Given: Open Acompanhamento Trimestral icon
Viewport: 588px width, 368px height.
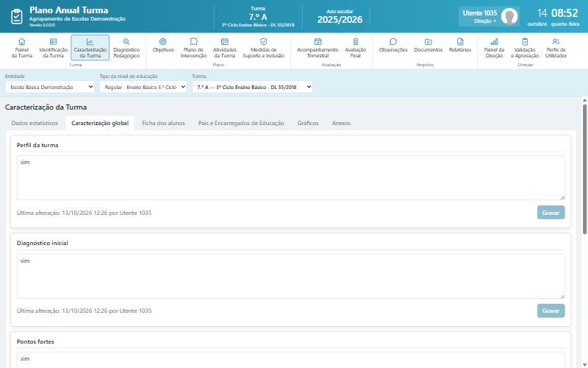Looking at the screenshot, I should 318,42.
